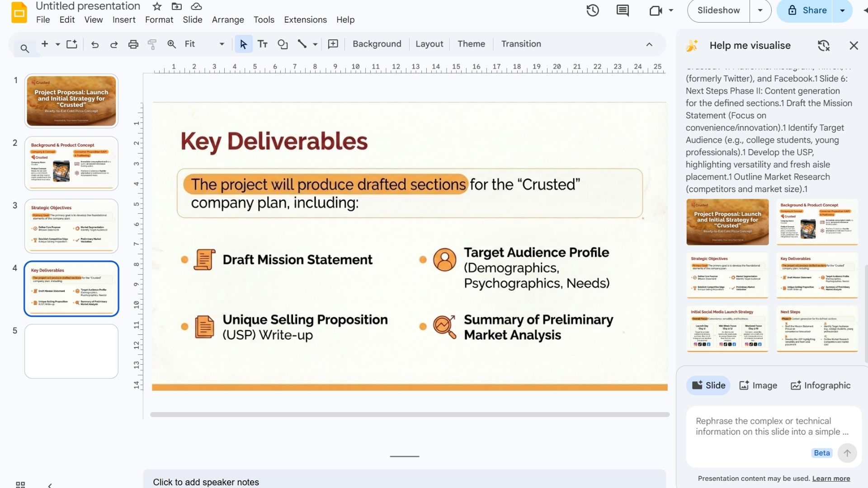This screenshot has height=488, width=868.
Task: Select the text box tool
Action: (263, 44)
